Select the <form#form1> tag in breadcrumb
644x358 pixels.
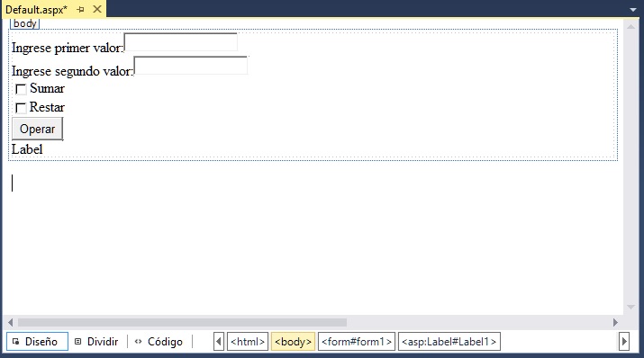click(x=357, y=342)
